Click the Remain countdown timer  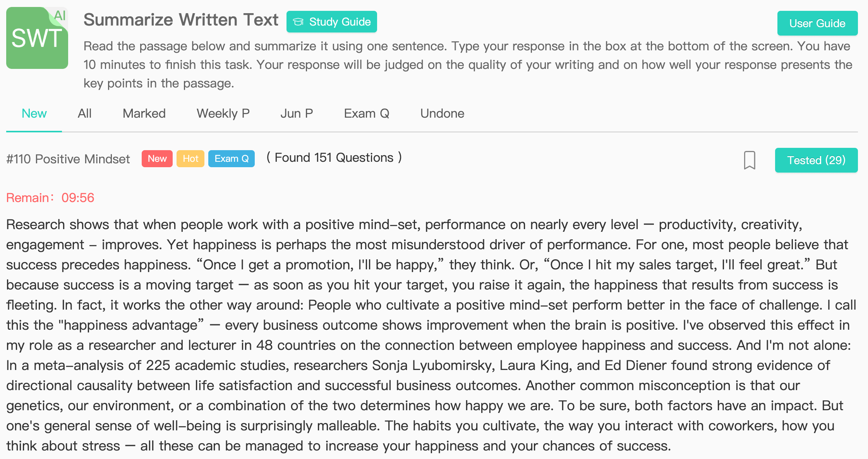[50, 198]
